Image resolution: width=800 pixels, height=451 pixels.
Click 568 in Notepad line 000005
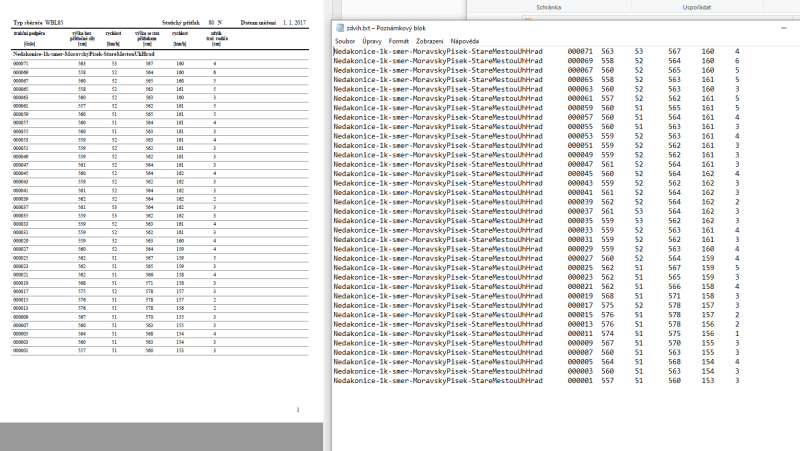(x=674, y=362)
